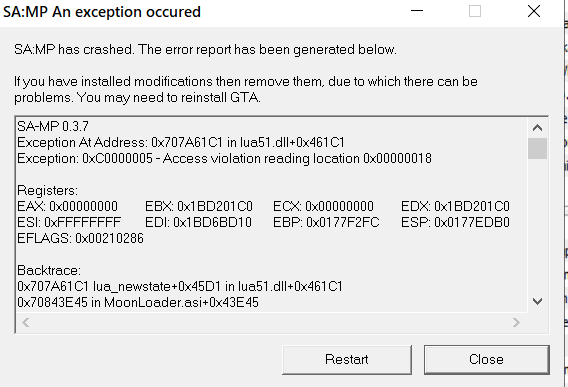Viewport: 568px width, 387px height.
Task: Minimize the SA:MP exception window
Action: (x=417, y=11)
